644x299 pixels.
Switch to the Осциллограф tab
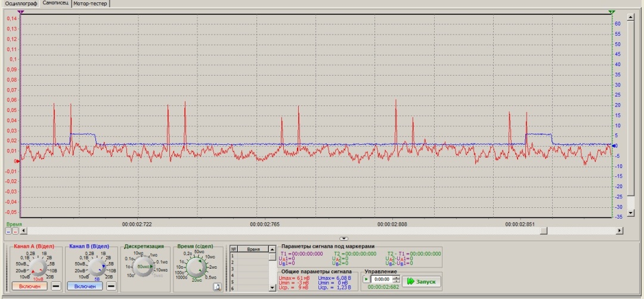(20, 4)
